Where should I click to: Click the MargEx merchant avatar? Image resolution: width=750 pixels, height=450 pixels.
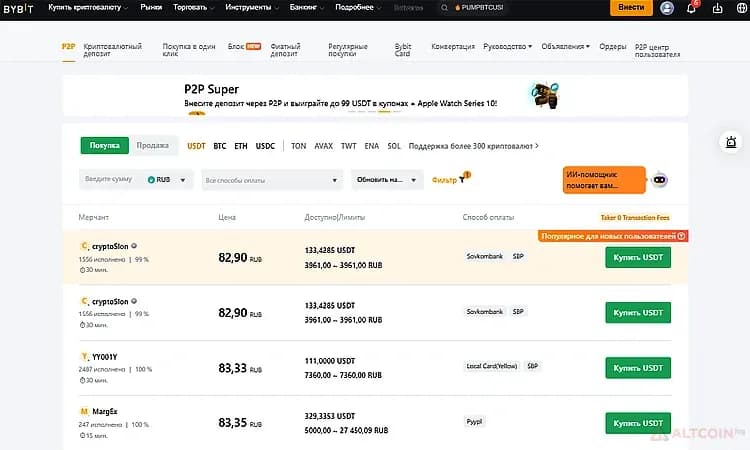point(84,411)
